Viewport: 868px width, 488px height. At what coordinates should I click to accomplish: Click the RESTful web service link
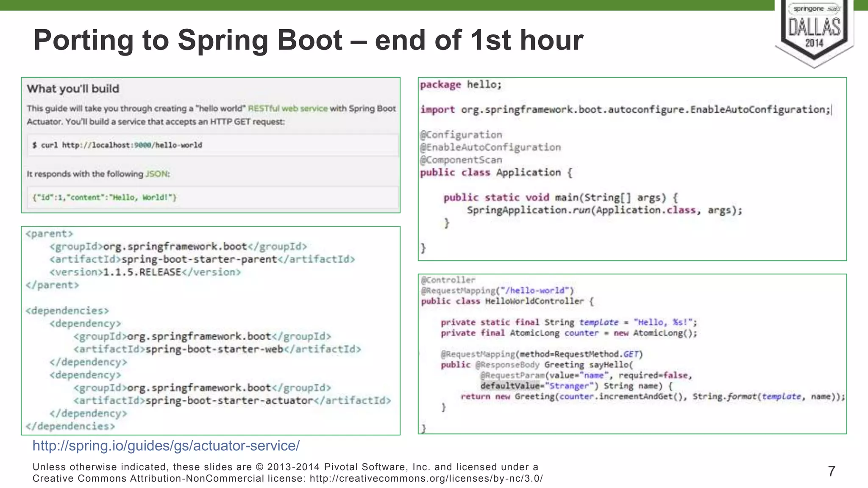[287, 108]
